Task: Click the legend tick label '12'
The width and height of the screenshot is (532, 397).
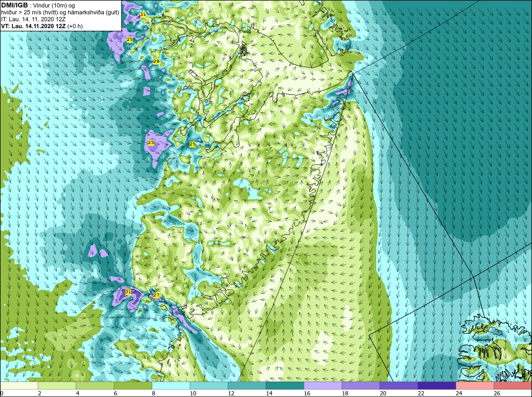Action: pos(231,393)
